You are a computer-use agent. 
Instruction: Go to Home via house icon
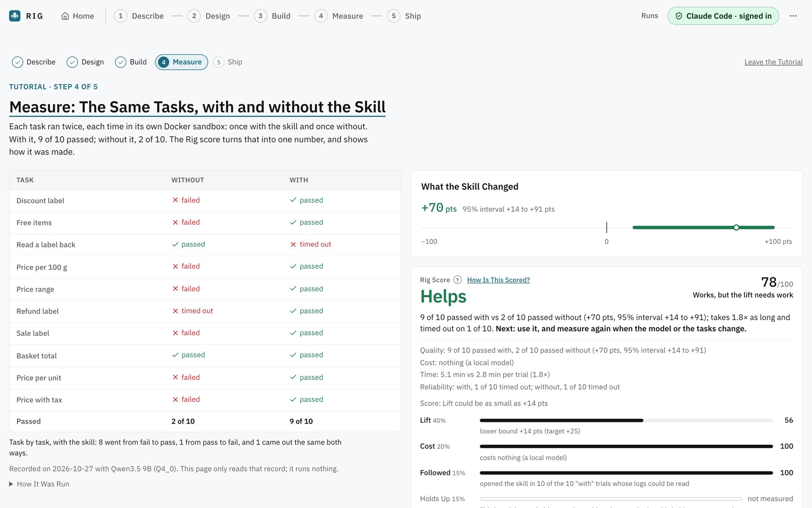(x=65, y=16)
